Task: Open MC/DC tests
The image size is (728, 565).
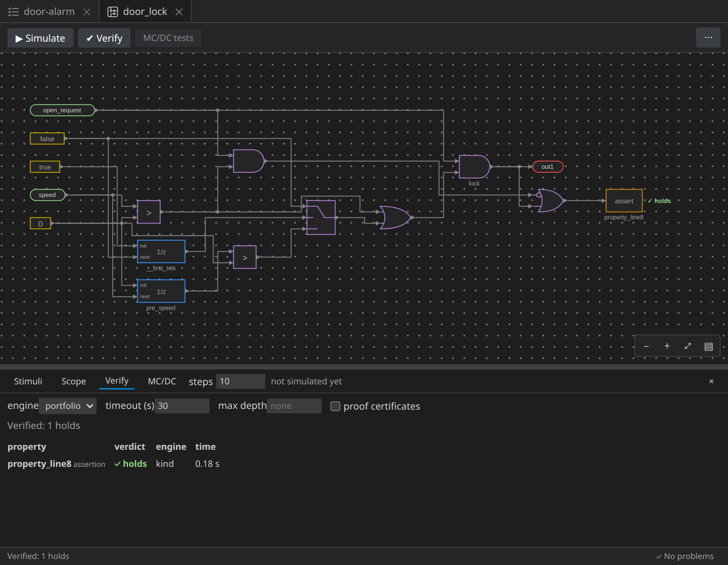Action: pyautogui.click(x=168, y=38)
